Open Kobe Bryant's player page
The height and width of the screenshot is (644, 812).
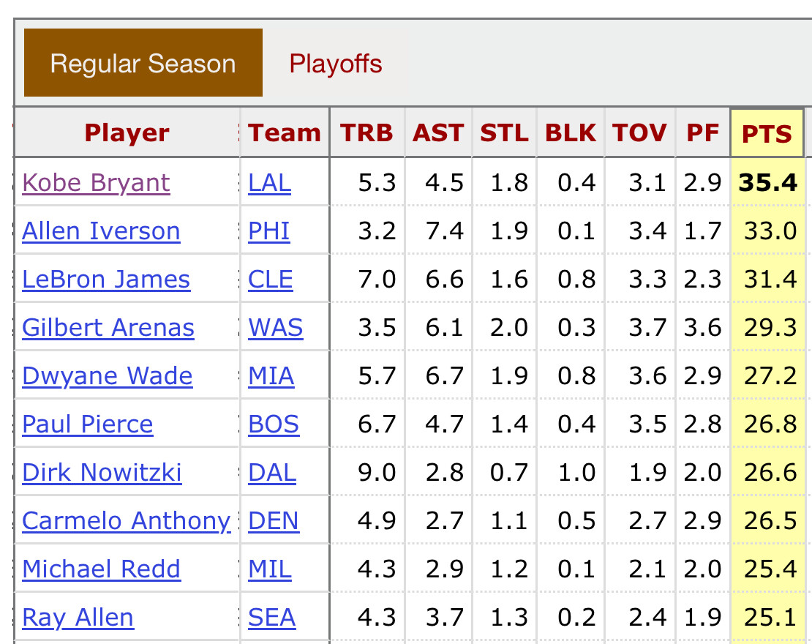pos(96,183)
